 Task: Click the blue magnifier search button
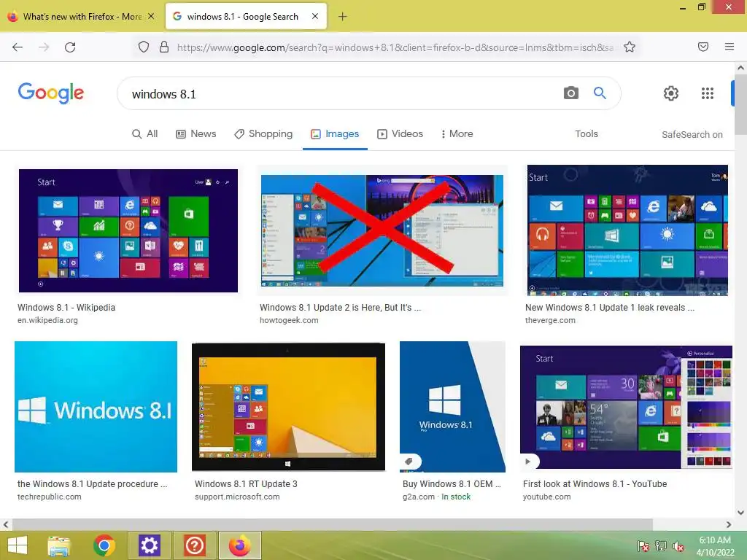(600, 93)
